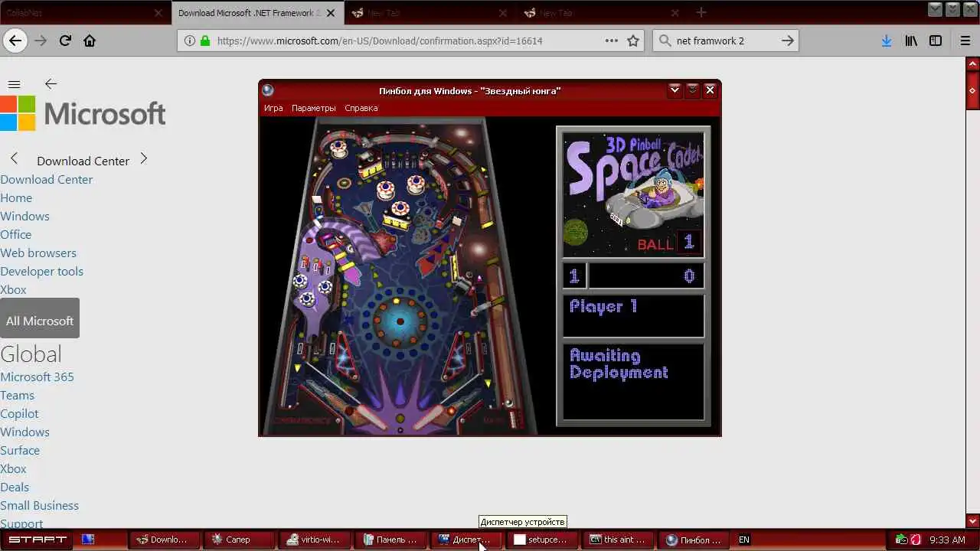Open the Copilot link
The image size is (980, 551).
(19, 413)
